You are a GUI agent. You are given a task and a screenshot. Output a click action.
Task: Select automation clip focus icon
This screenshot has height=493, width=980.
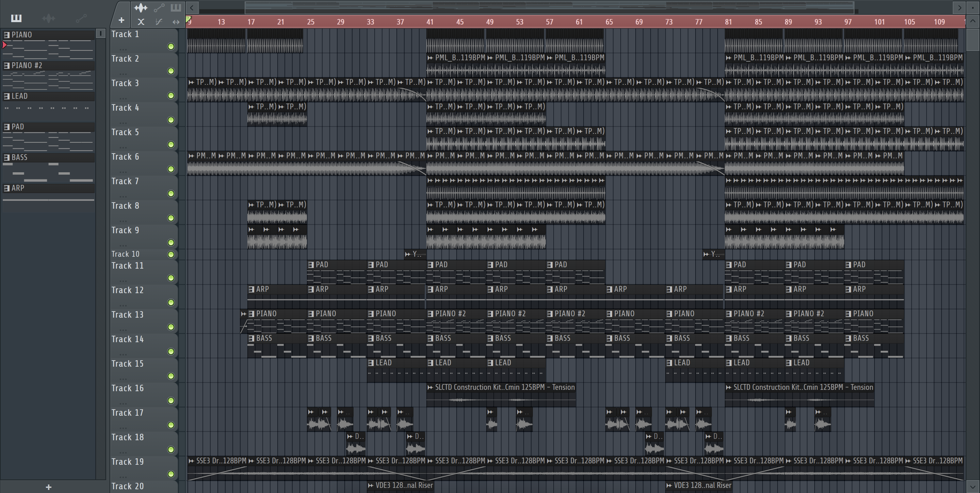coord(159,7)
